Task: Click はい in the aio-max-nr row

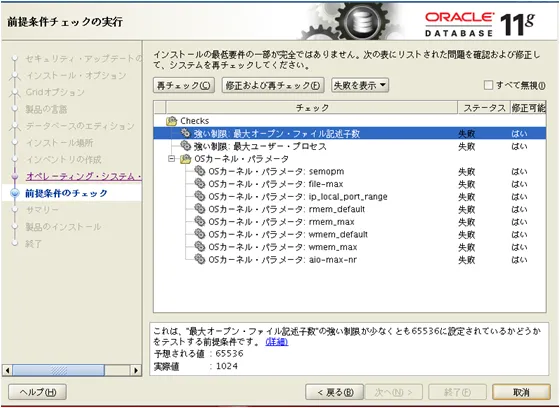Action: click(519, 260)
